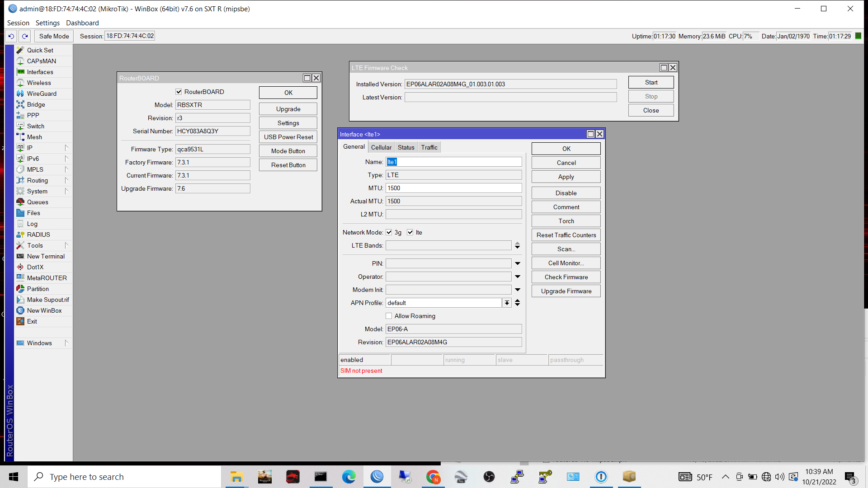Start Torch on interface lte1
The height and width of the screenshot is (488, 868).
click(x=566, y=221)
